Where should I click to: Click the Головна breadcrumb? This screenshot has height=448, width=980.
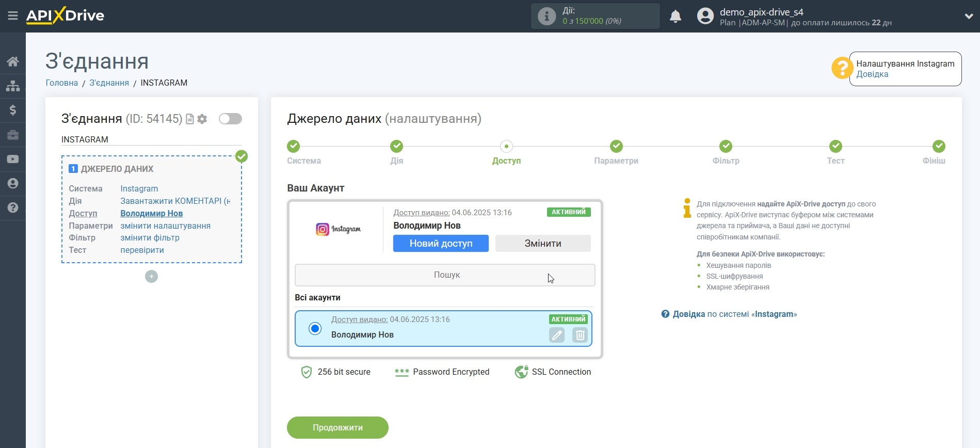(x=62, y=83)
